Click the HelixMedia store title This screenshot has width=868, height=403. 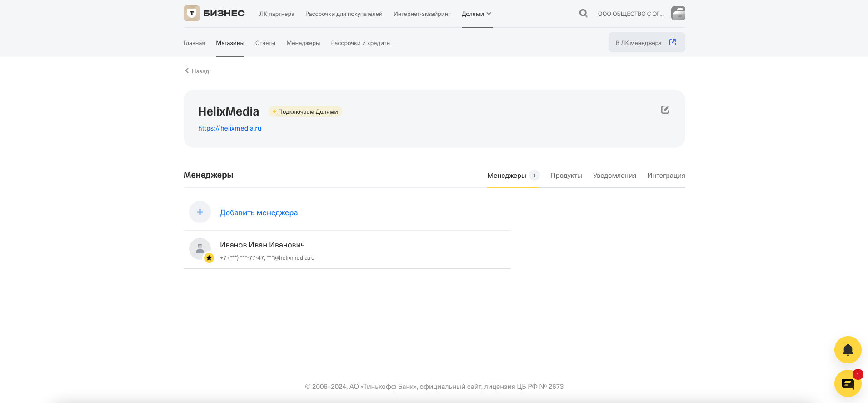tap(229, 111)
